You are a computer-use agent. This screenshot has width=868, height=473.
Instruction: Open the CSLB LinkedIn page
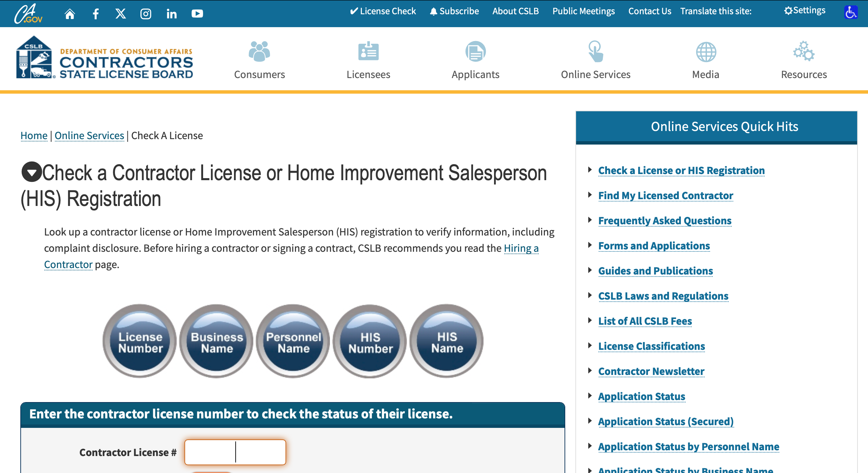tap(172, 14)
